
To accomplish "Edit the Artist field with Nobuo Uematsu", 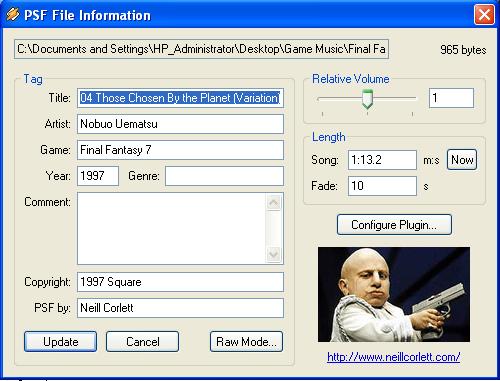I will click(180, 124).
